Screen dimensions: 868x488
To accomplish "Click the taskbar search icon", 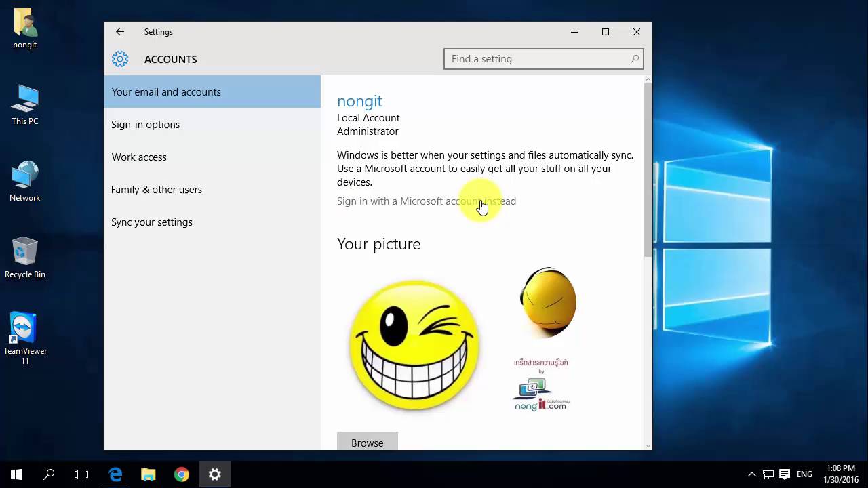I will tap(49, 474).
